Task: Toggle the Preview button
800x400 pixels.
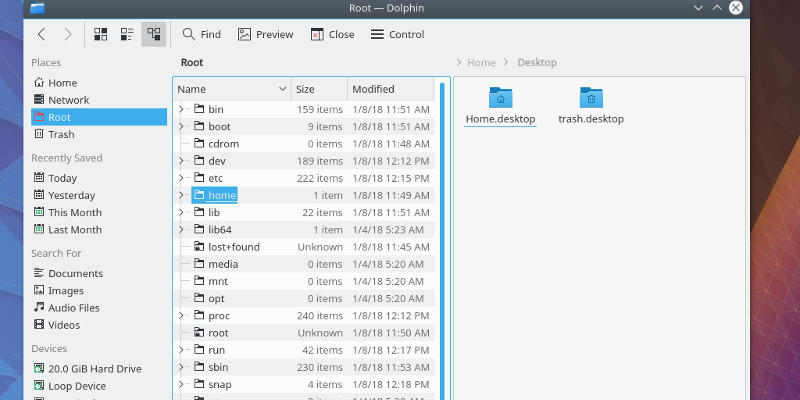Action: click(x=265, y=34)
